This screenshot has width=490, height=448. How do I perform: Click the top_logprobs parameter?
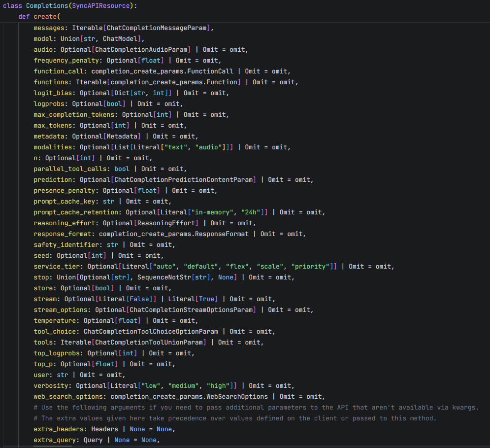pyautogui.click(x=57, y=353)
